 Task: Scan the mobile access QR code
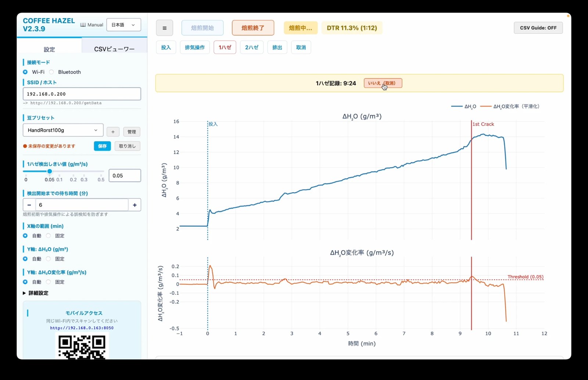(x=82, y=347)
